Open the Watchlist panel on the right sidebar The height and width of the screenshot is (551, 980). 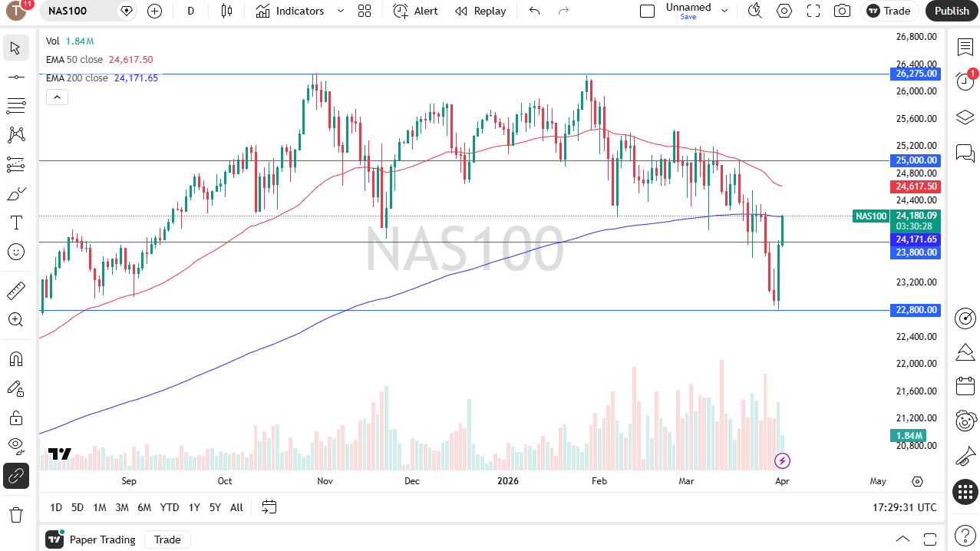point(965,47)
